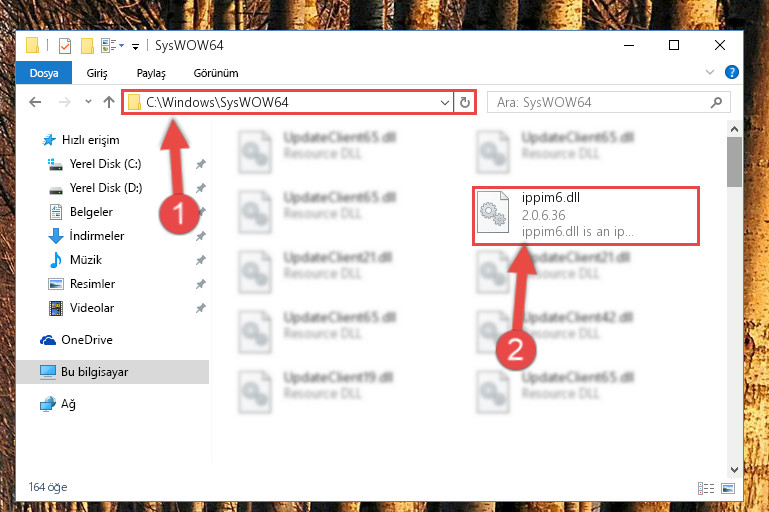
Task: Open the Dosya tab
Action: [x=44, y=73]
